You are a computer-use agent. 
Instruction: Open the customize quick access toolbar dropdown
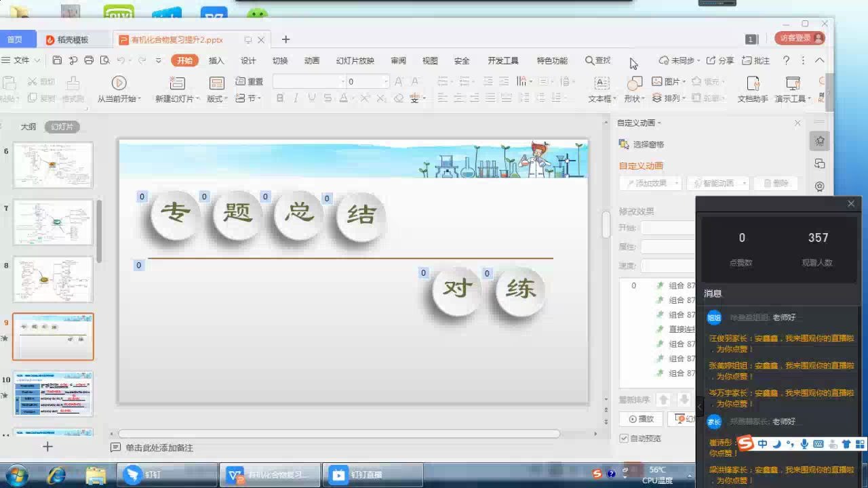(x=158, y=60)
